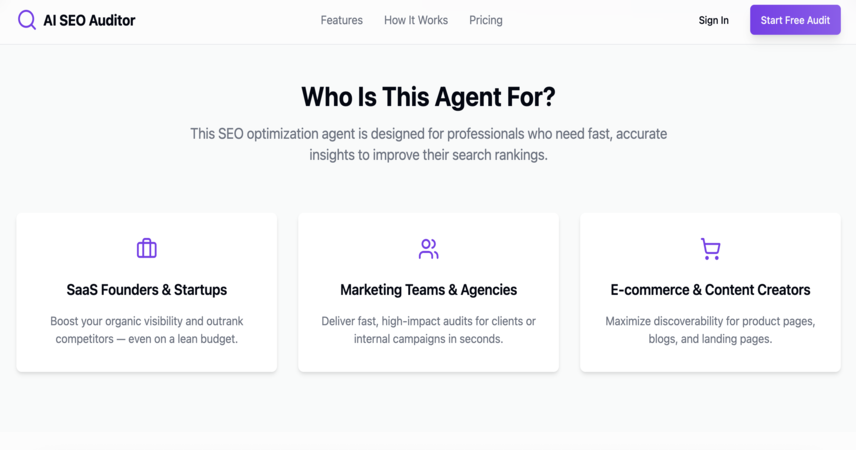Select the Marketing Teams & Agencies heading
The height and width of the screenshot is (450, 856).
coord(429,289)
